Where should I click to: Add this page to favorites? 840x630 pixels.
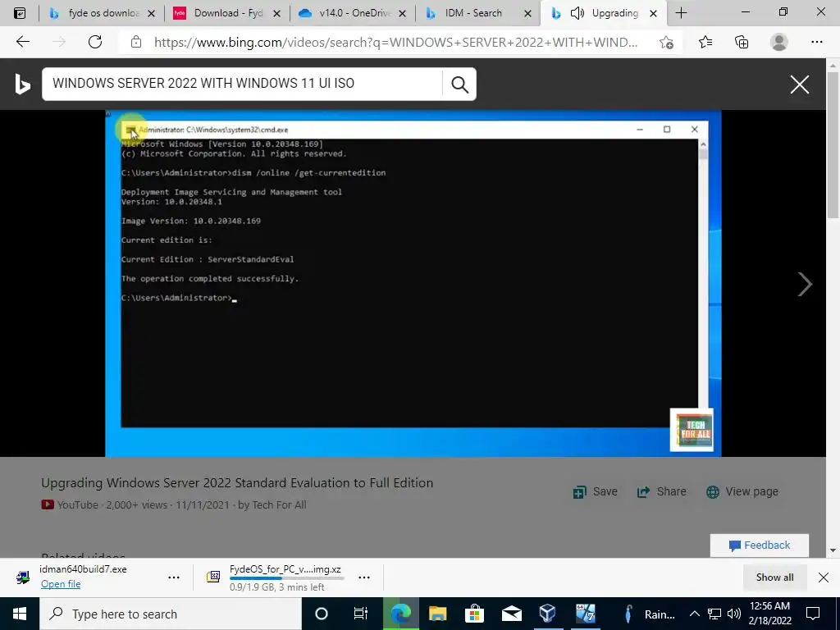pos(666,43)
